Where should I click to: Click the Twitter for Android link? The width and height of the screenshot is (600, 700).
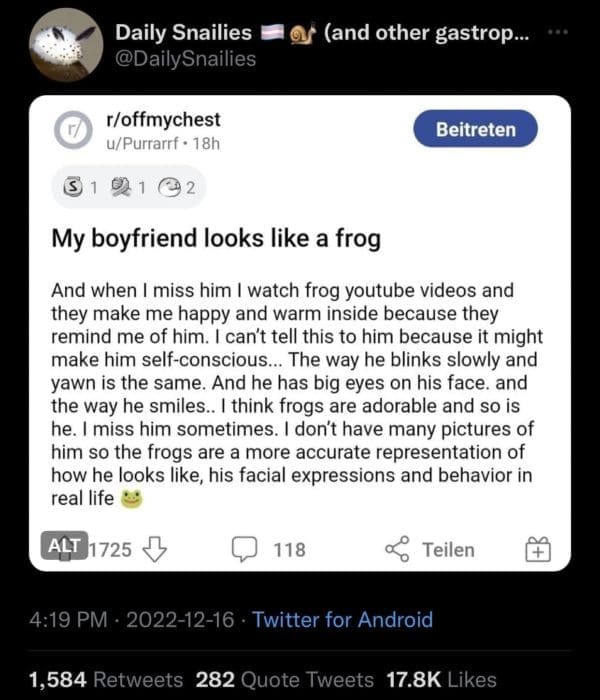(x=343, y=619)
